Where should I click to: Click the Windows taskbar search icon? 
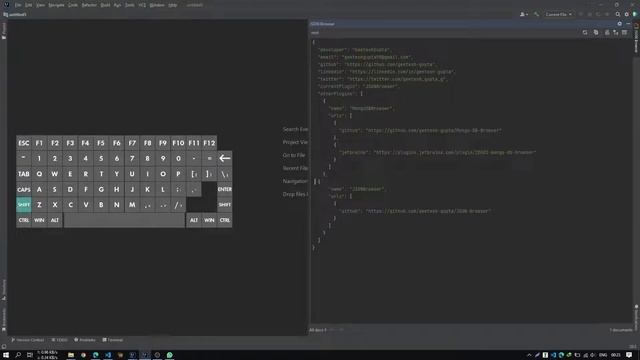pyautogui.click(x=18, y=355)
